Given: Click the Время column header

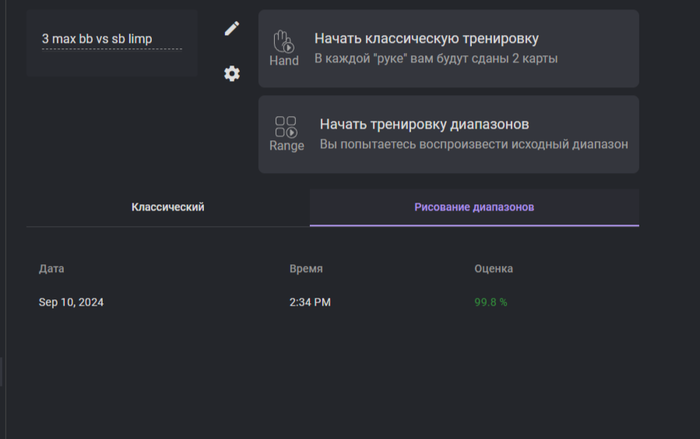Looking at the screenshot, I should pos(306,269).
